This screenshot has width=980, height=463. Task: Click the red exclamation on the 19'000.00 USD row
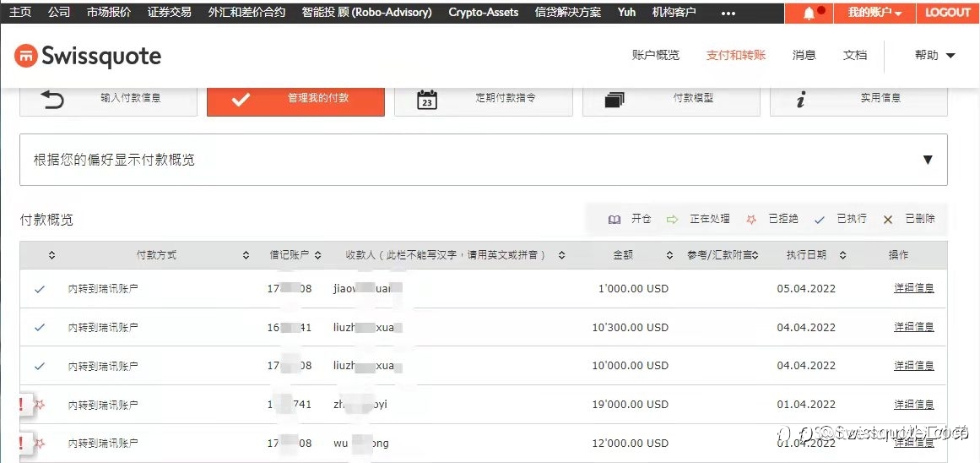[x=21, y=405]
